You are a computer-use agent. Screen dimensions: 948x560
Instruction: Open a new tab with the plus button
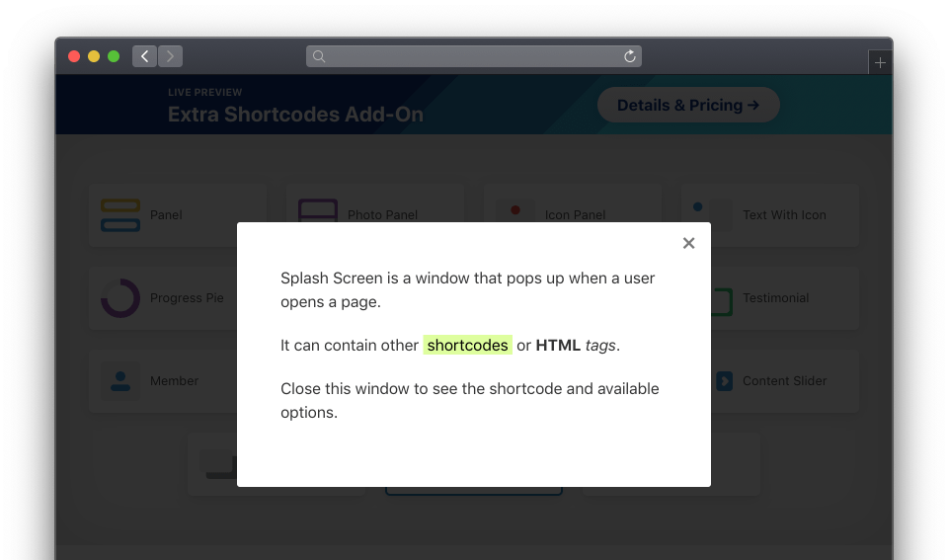click(x=880, y=62)
